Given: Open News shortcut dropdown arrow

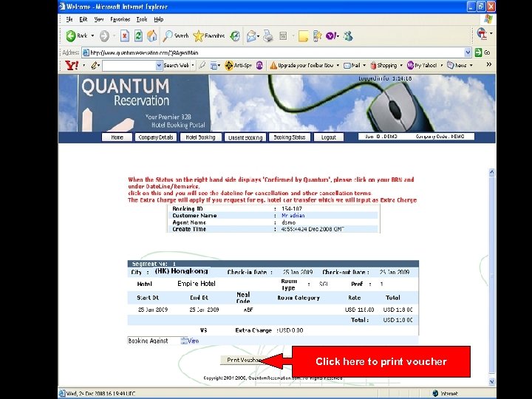Looking at the screenshot, I should click(x=471, y=65).
